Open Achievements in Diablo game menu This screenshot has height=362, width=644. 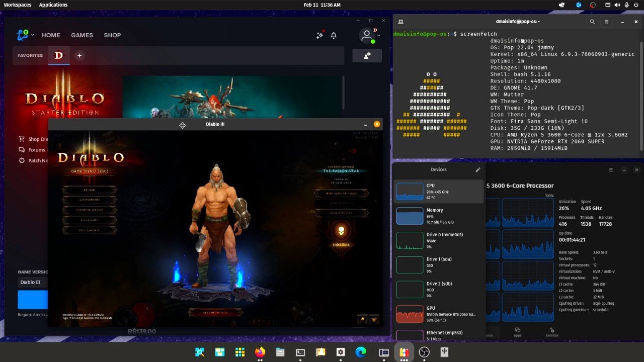coord(90,200)
